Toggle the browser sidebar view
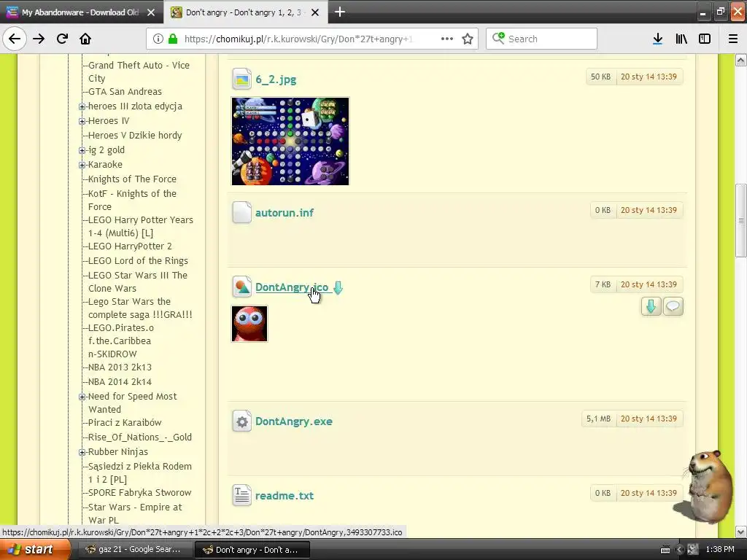 point(705,39)
